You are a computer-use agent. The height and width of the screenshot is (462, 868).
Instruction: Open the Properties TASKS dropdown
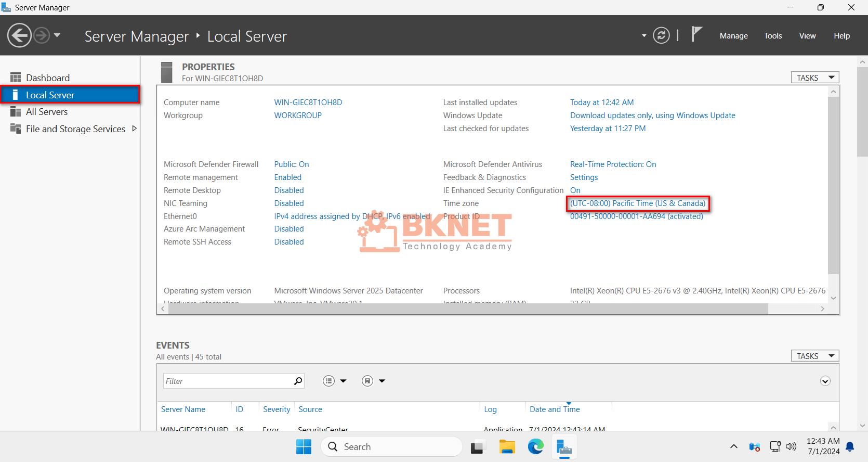(814, 78)
